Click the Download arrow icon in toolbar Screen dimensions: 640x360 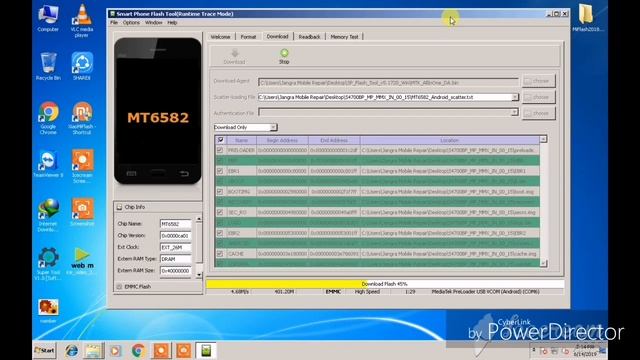click(234, 53)
